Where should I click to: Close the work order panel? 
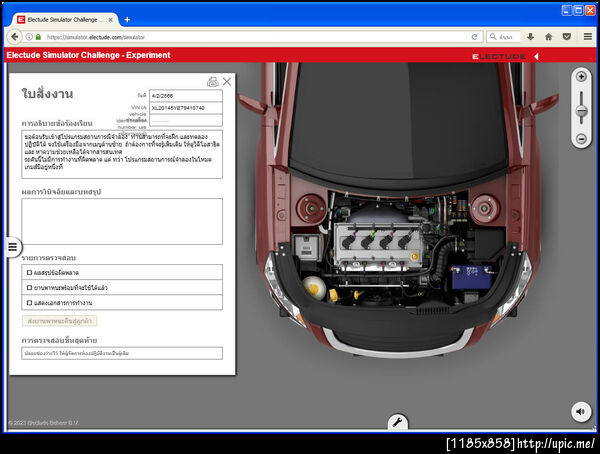[x=227, y=81]
